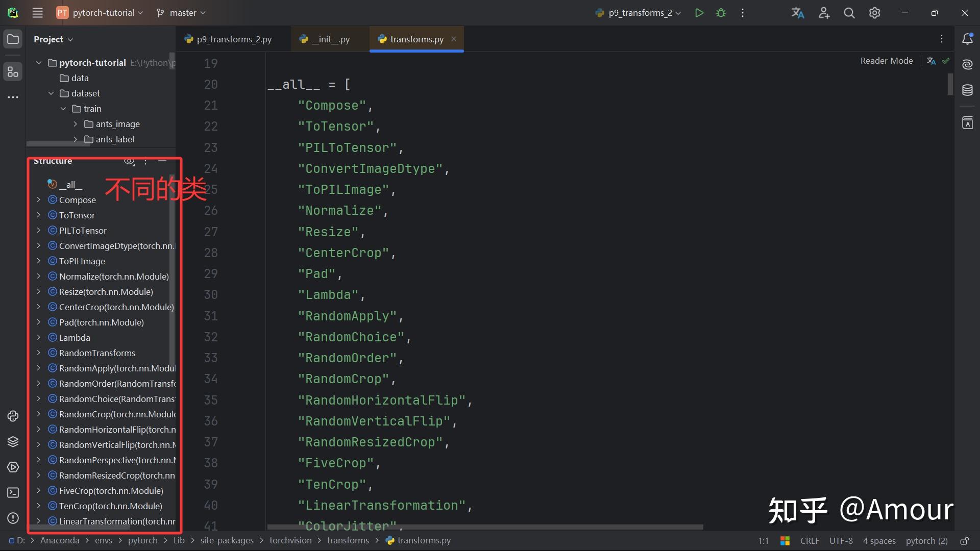
Task: Switch to the __init__.py tab
Action: coord(330,39)
